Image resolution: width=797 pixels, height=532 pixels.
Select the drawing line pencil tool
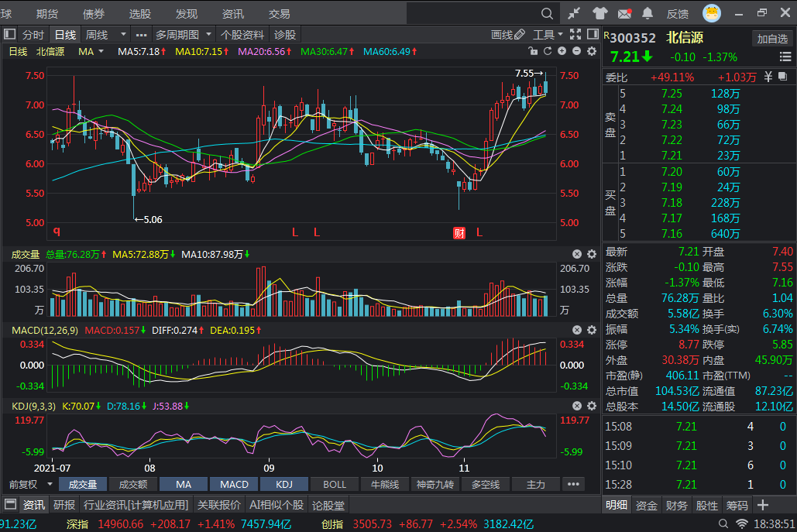click(508, 35)
